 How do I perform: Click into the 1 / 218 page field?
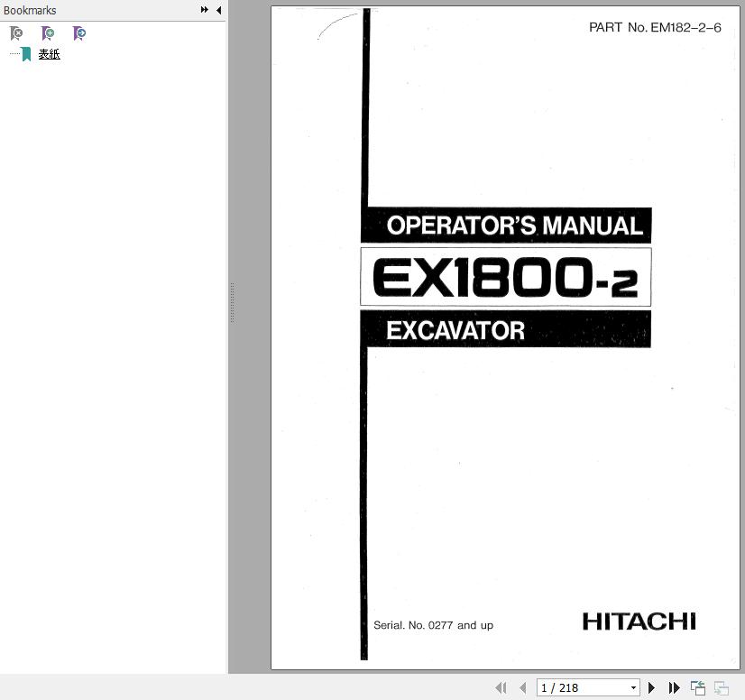click(582, 688)
